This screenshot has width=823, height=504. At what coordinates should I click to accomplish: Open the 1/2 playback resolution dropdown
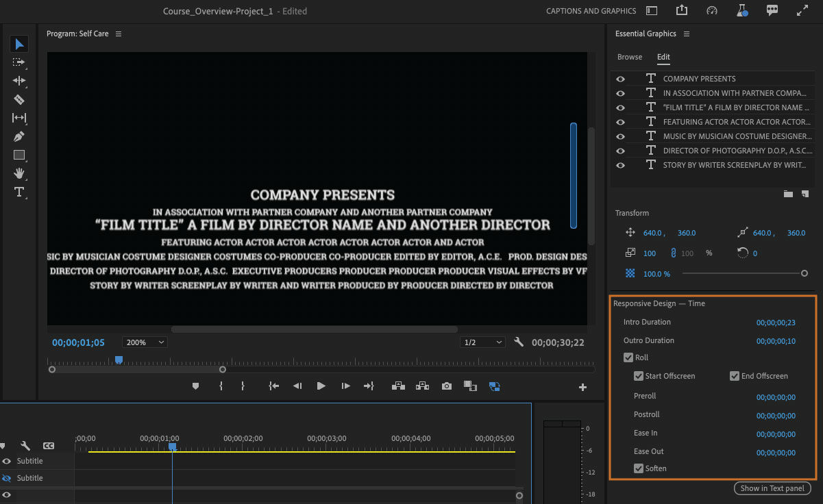pyautogui.click(x=482, y=342)
